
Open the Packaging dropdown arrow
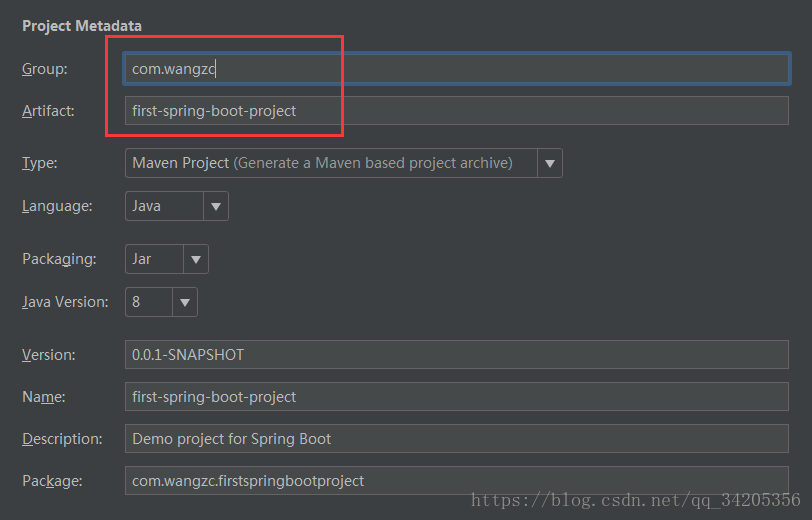[x=196, y=259]
